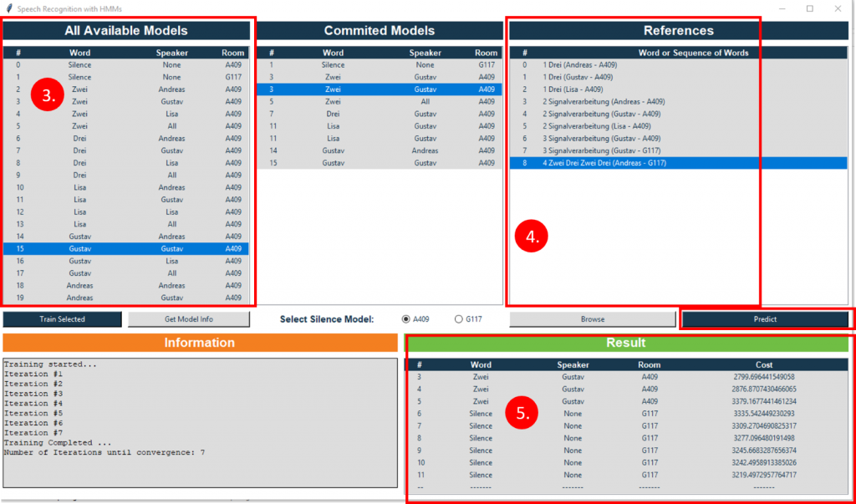Viewport: 856px width, 504px height.
Task: Run Predict on selected reference
Action: (x=765, y=319)
